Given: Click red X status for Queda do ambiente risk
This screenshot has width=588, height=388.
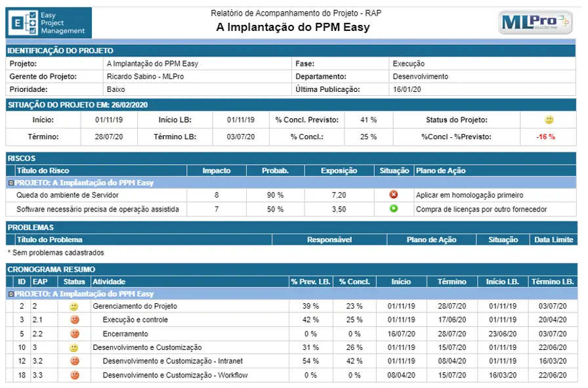Looking at the screenshot, I should pyautogui.click(x=393, y=194).
